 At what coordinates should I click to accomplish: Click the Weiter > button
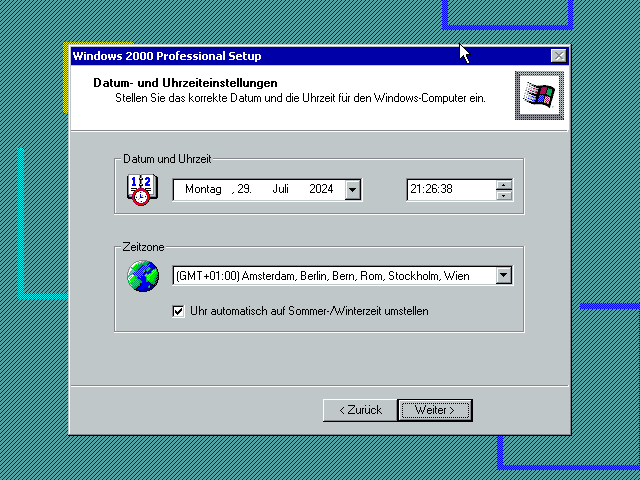click(435, 410)
